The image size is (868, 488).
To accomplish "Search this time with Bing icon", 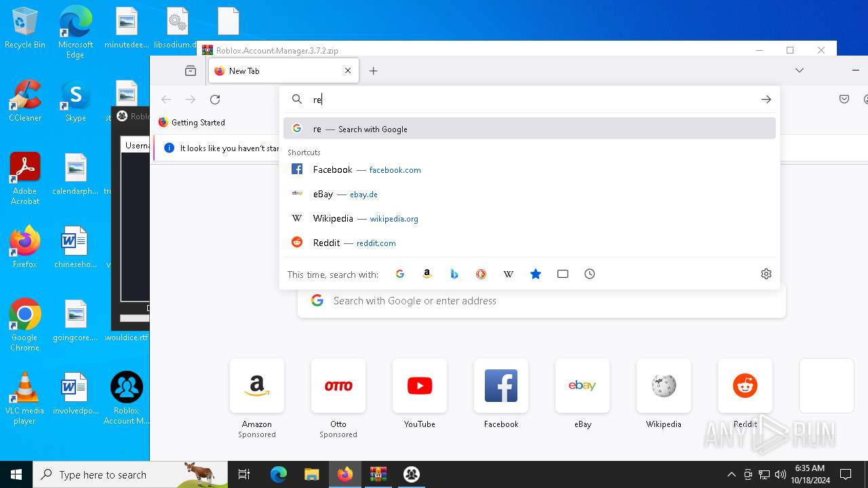I will (454, 274).
